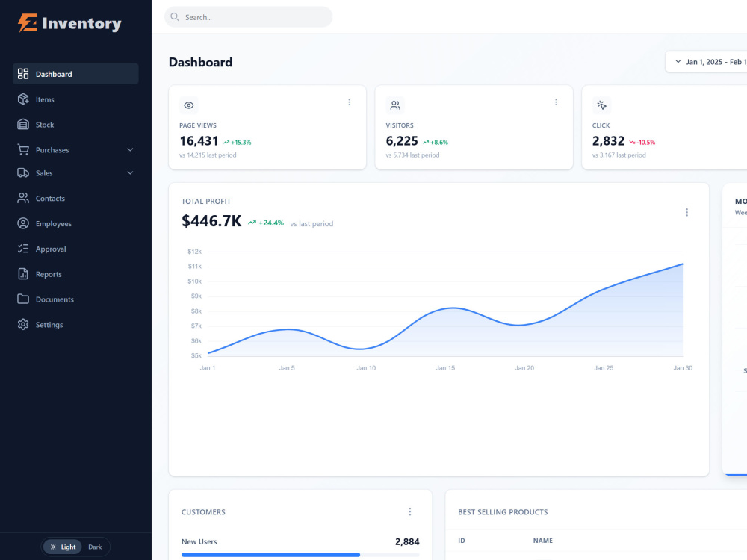Screen dimensions: 747x560
Task: Click the Inventory lightning logo icon
Action: pyautogui.click(x=28, y=23)
